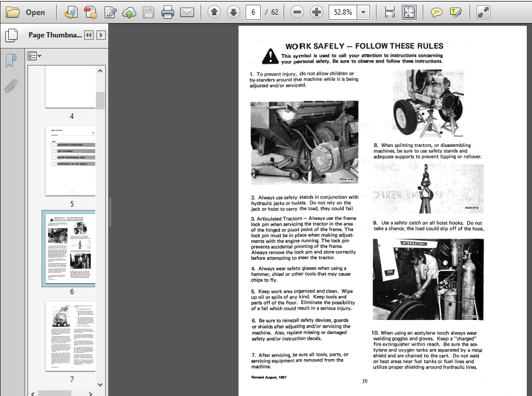Screen dimensions: 532x396
Task: Select the page 4 thumbnail
Action: pyautogui.click(x=71, y=87)
